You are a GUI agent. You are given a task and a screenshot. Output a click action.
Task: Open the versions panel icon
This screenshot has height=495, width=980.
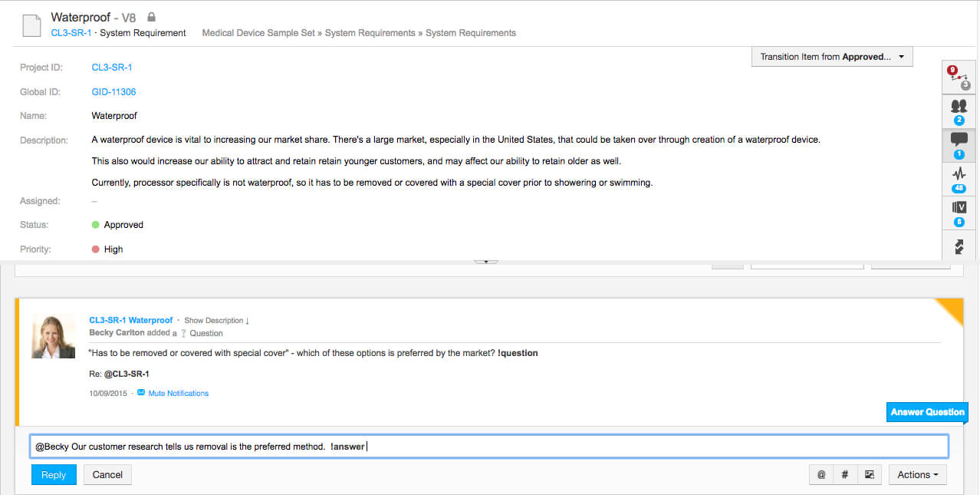(x=959, y=211)
